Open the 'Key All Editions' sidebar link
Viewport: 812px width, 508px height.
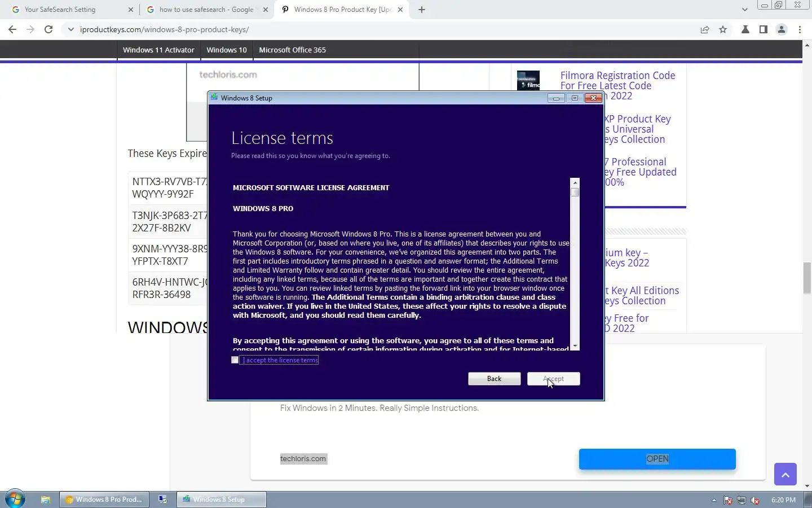[x=642, y=296]
